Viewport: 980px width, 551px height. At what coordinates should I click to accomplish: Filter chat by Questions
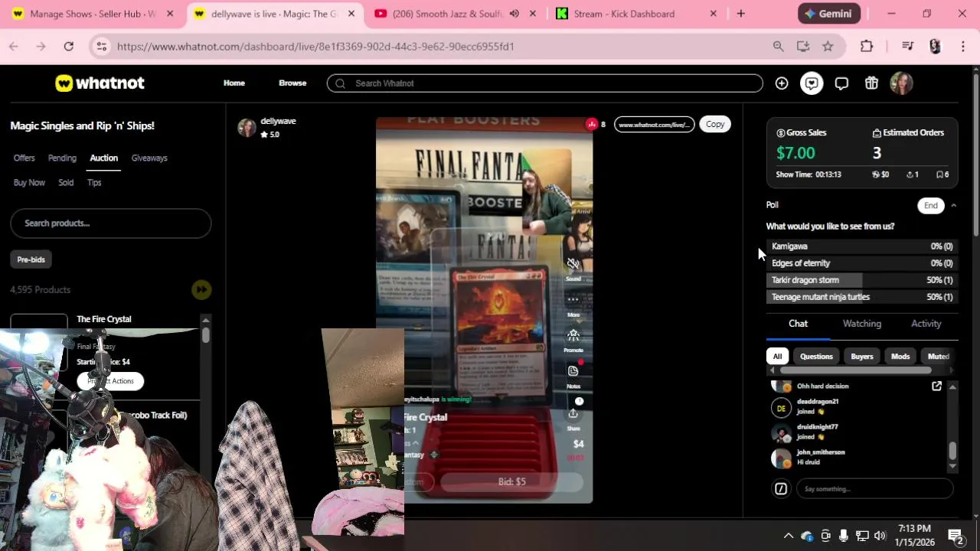816,356
